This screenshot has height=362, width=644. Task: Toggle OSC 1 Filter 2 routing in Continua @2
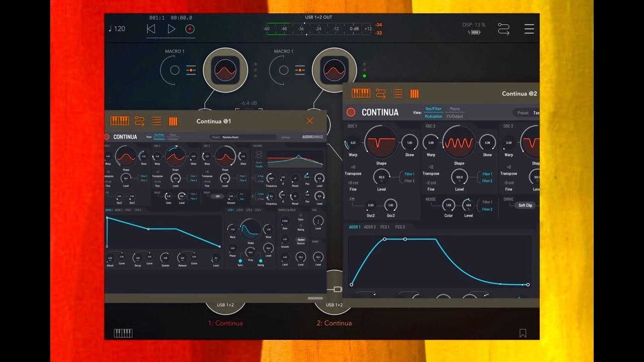click(x=409, y=181)
